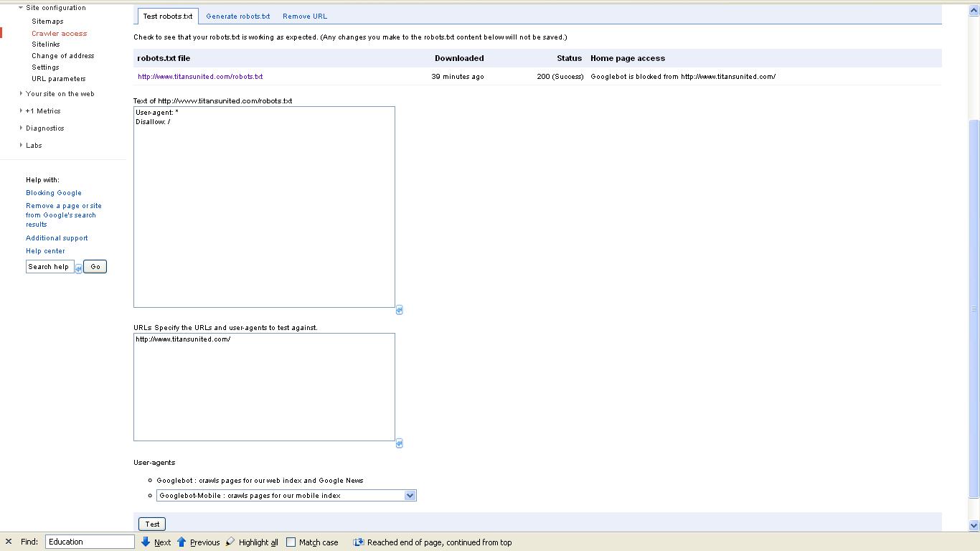Enable the Match case checkbox
This screenshot has height=551, width=980.
pyautogui.click(x=291, y=542)
